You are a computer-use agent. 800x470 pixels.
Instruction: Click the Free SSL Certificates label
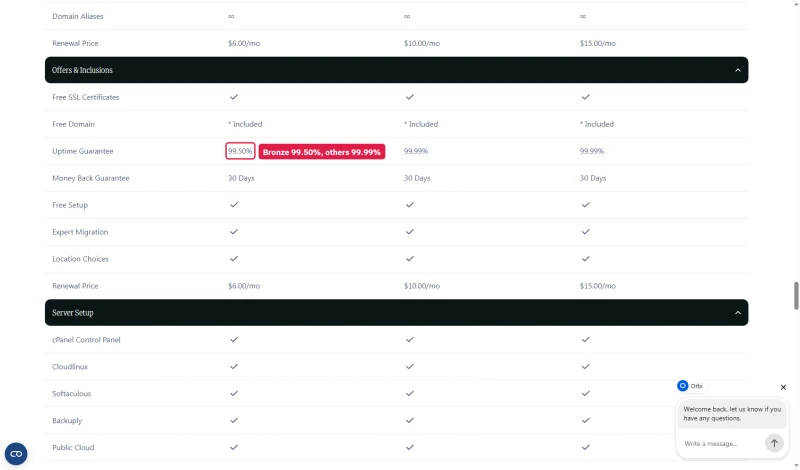click(86, 97)
